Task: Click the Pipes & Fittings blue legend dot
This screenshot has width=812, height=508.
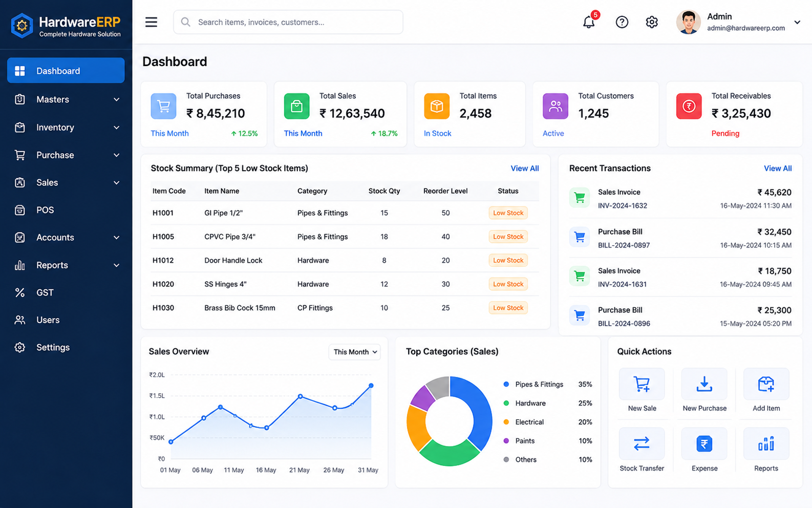Action: (x=506, y=384)
